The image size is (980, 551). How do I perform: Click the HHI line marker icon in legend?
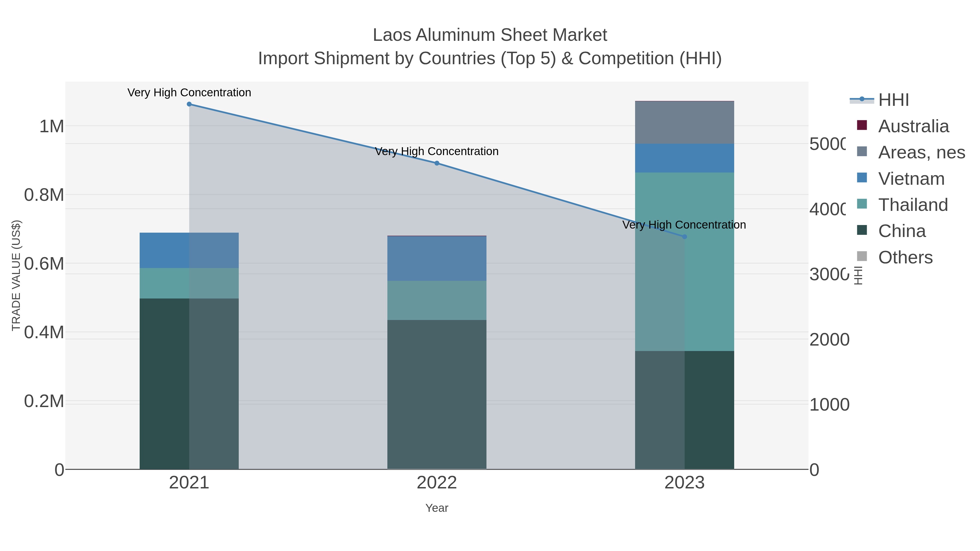pos(862,99)
